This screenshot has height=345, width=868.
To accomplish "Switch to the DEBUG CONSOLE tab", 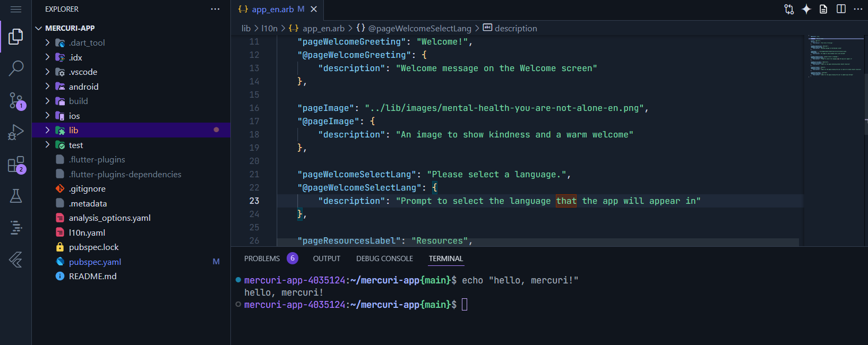I will [x=384, y=258].
